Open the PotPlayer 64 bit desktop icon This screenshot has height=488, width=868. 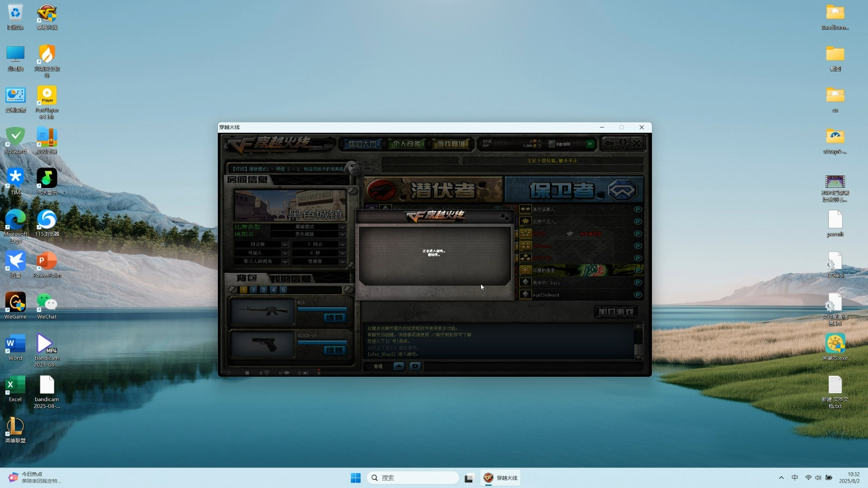pos(47,102)
